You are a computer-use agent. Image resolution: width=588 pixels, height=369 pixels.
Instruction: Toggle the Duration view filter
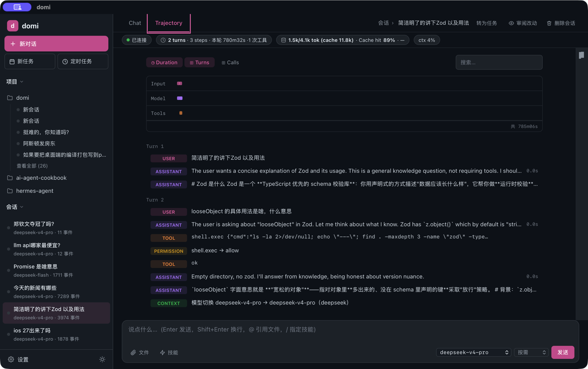[x=164, y=63]
